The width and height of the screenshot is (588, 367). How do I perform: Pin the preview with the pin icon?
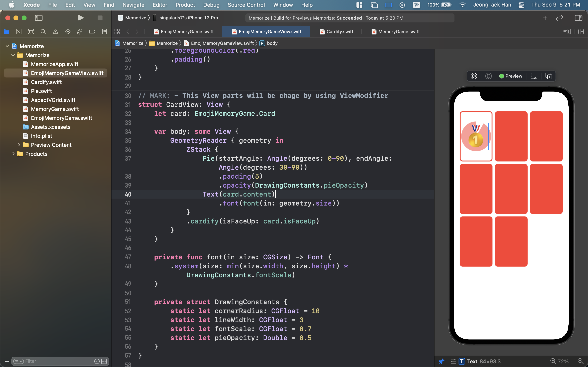(441, 361)
